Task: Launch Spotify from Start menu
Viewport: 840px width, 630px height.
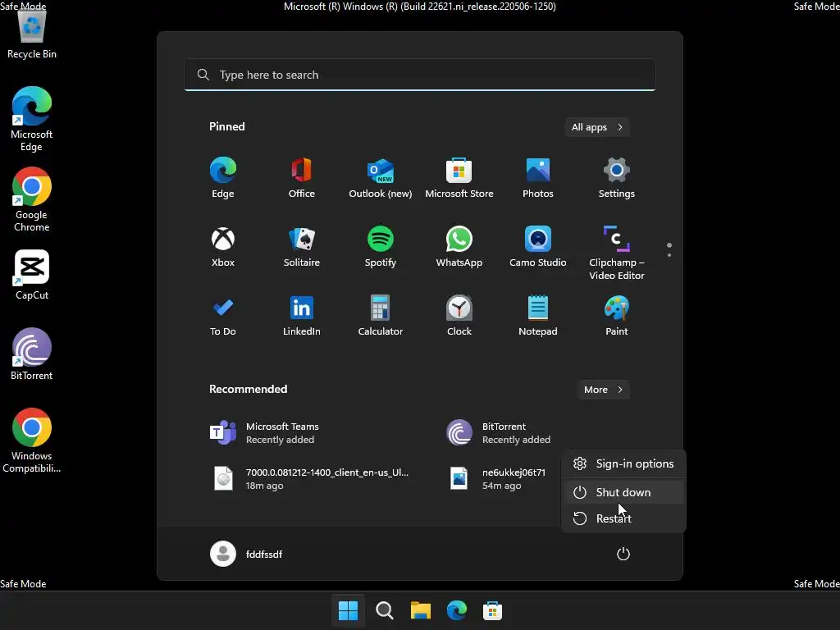Action: coord(381,248)
